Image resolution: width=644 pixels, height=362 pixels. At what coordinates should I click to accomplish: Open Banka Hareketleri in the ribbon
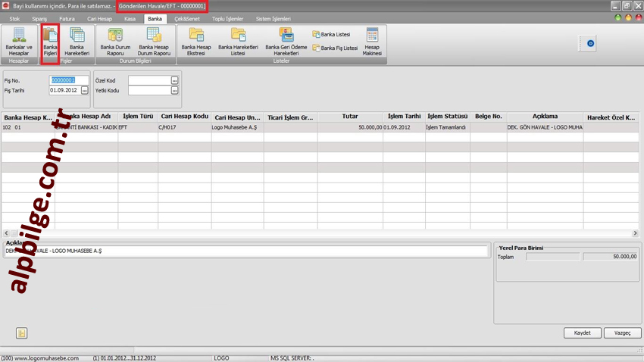tap(77, 41)
